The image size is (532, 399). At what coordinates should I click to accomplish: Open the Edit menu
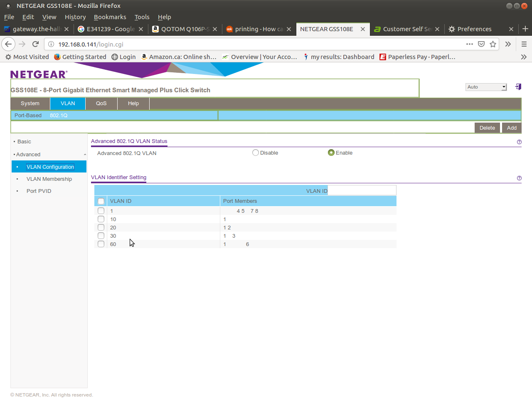[x=28, y=17]
